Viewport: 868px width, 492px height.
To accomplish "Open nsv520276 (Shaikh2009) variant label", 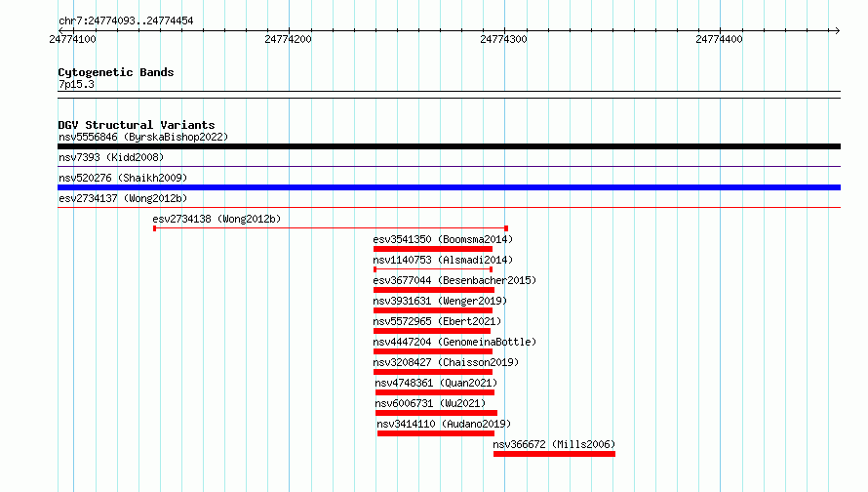I will click(x=123, y=178).
